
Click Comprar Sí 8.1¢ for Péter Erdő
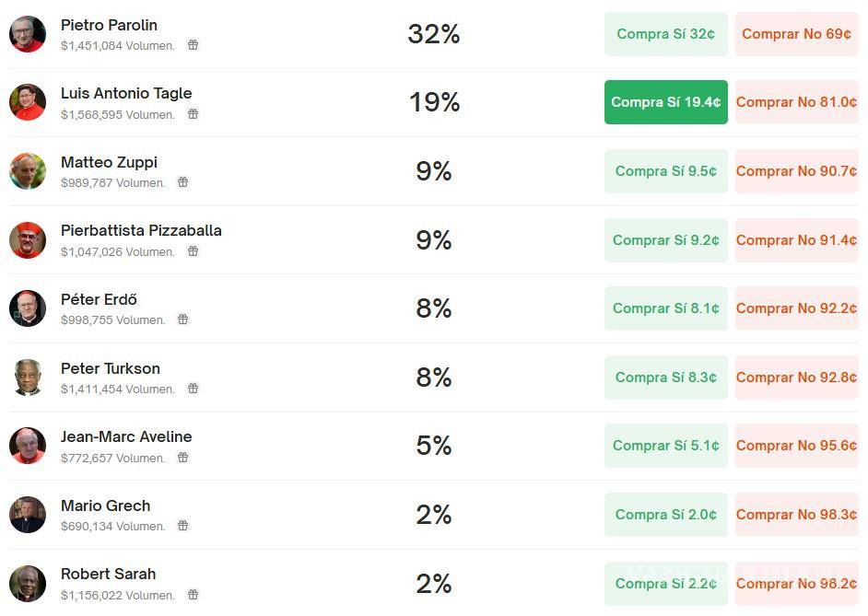tap(665, 308)
